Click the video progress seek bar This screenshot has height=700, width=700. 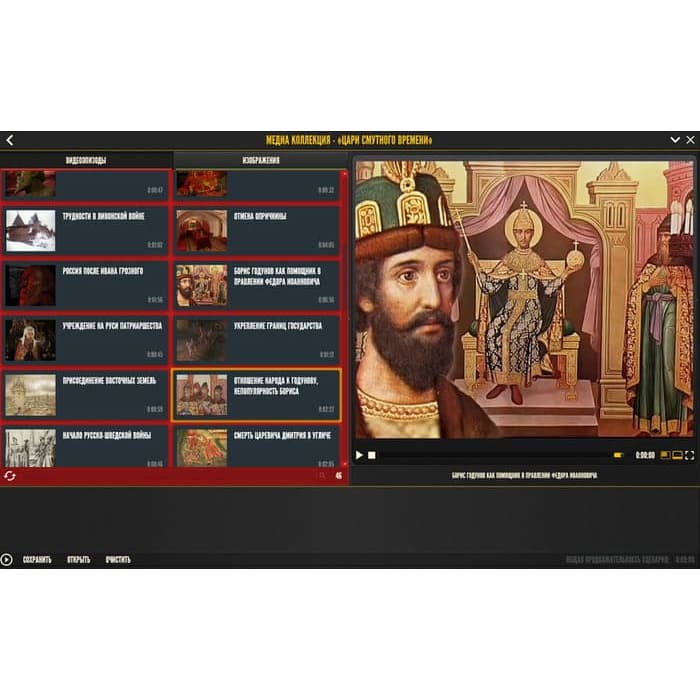point(494,455)
